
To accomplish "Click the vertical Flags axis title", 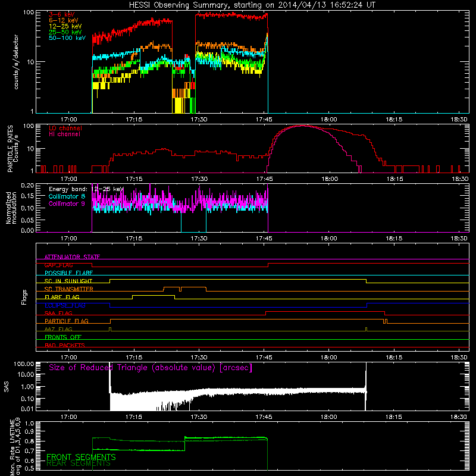I will (24, 297).
